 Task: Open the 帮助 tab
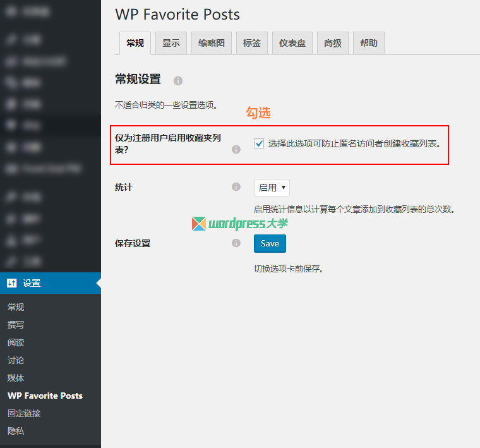[x=369, y=43]
